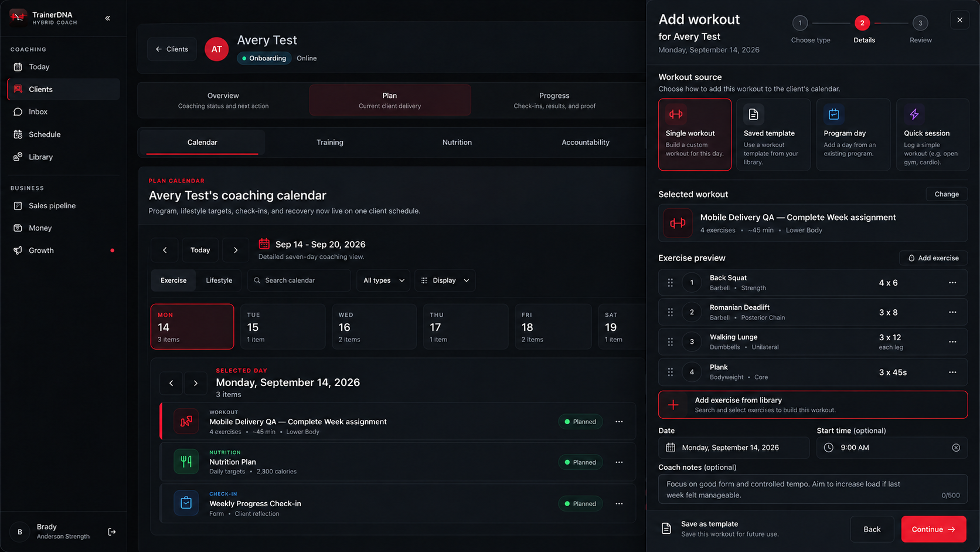This screenshot has width=980, height=552.
Task: Open the Growth section
Action: coord(63,250)
